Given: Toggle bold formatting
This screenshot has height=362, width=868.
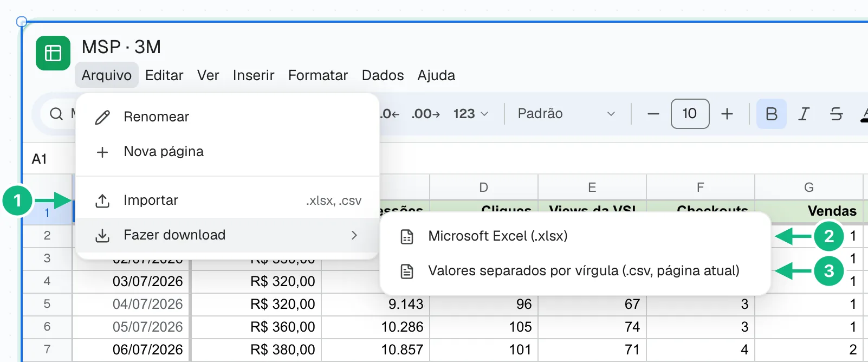Looking at the screenshot, I should (x=772, y=114).
